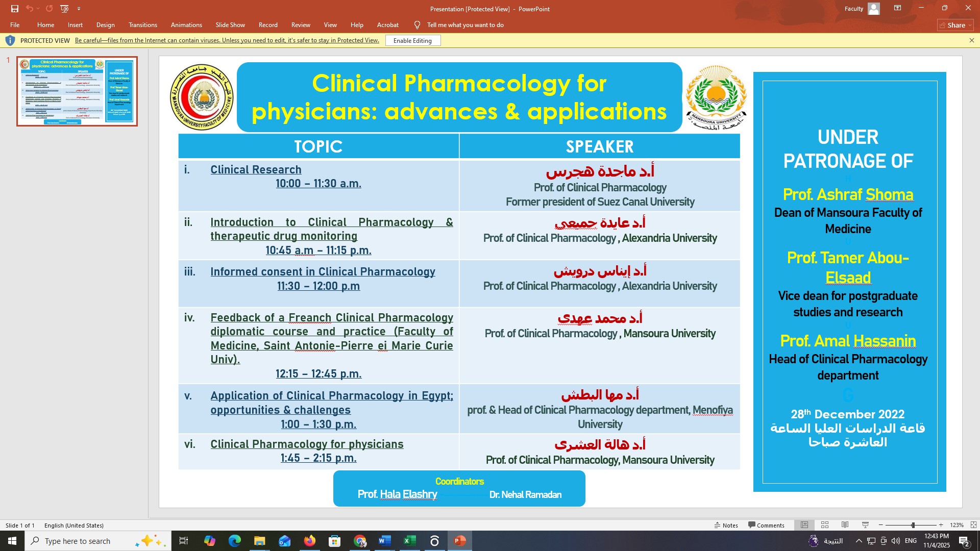
Task: Launch Slide Show from status bar icon
Action: [865, 525]
